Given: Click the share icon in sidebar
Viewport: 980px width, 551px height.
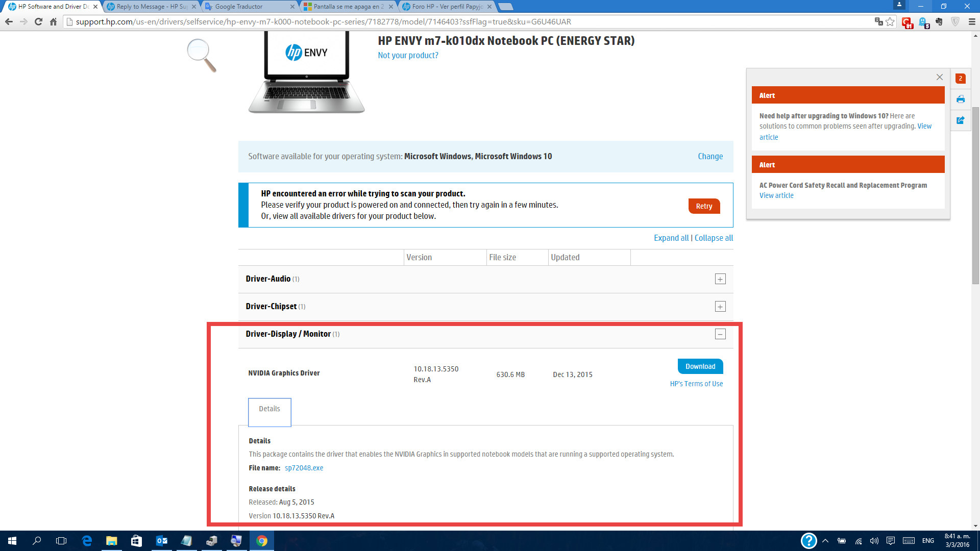Looking at the screenshot, I should 961,120.
